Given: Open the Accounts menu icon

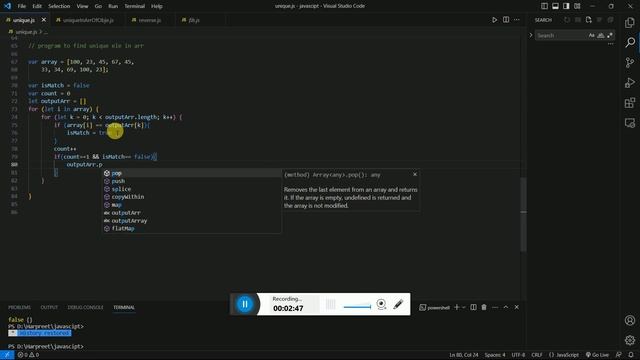Looking at the screenshot, I should [x=630, y=320].
